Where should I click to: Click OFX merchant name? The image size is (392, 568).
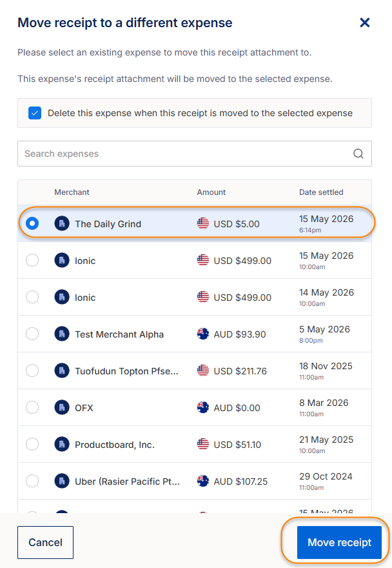tap(84, 408)
